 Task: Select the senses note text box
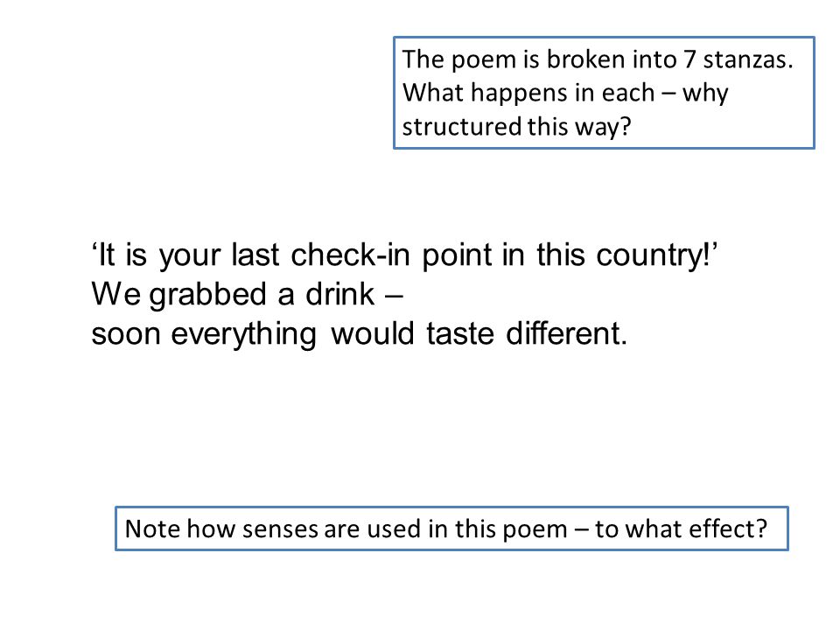click(451, 528)
